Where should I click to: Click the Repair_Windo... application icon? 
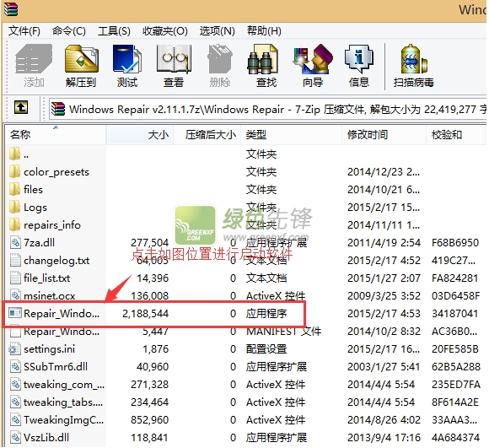click(15, 313)
